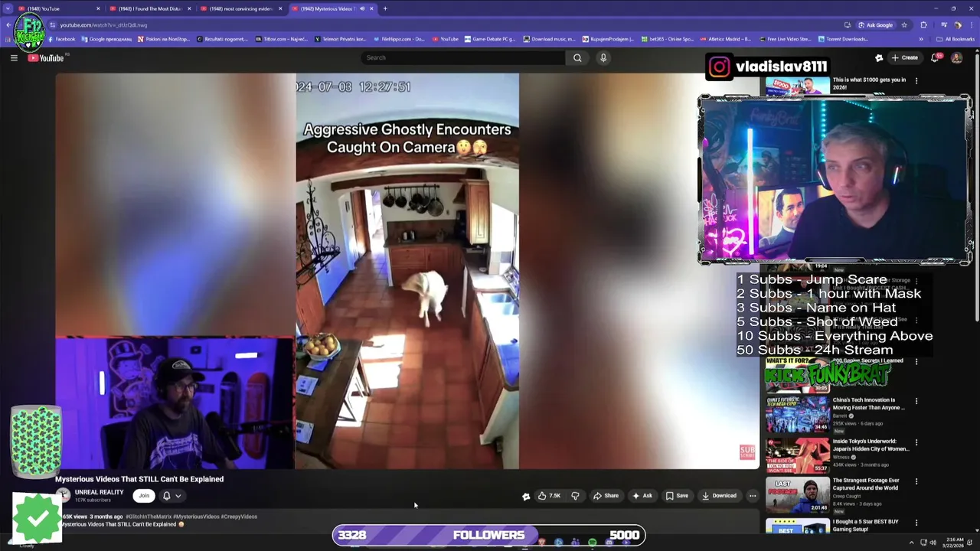Click the media control icon in browser toolbar

click(x=945, y=24)
